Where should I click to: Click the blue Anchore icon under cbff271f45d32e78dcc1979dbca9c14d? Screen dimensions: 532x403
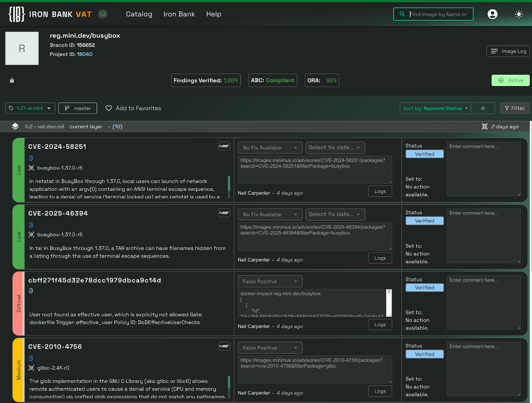(31, 291)
